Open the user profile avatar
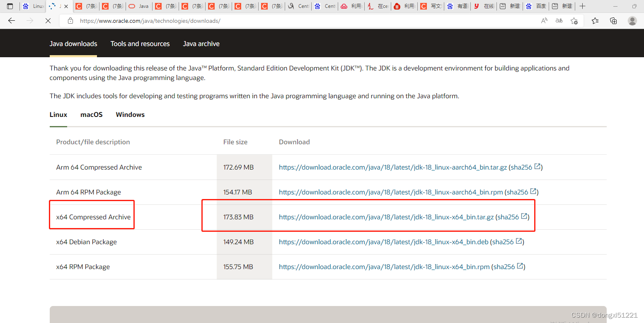This screenshot has height=323, width=644. 632,21
